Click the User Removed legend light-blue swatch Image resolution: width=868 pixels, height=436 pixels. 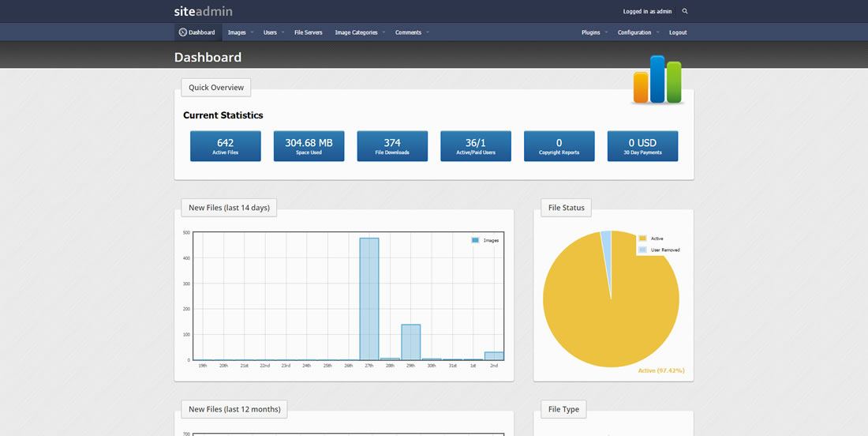[x=642, y=250]
